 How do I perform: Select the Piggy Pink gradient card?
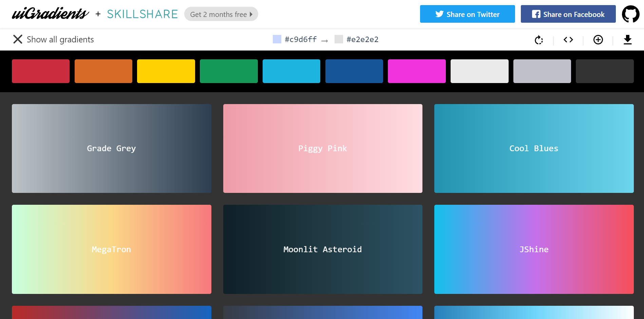pyautogui.click(x=323, y=148)
